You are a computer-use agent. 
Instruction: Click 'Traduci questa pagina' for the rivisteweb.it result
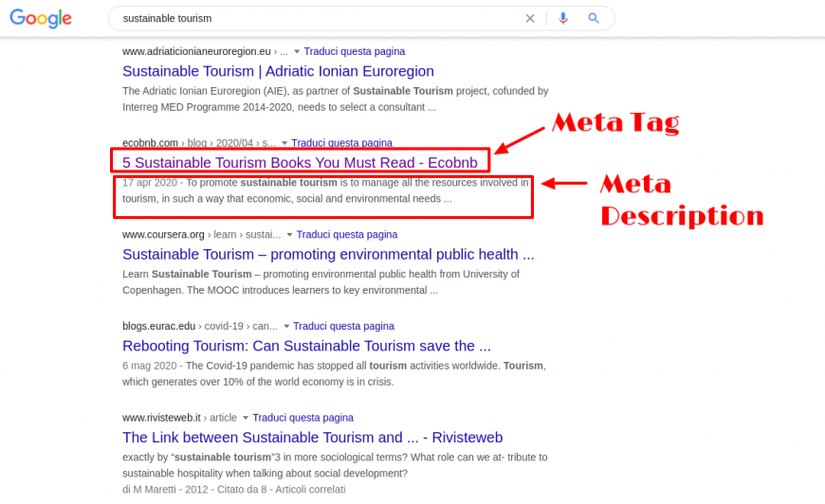tap(302, 418)
